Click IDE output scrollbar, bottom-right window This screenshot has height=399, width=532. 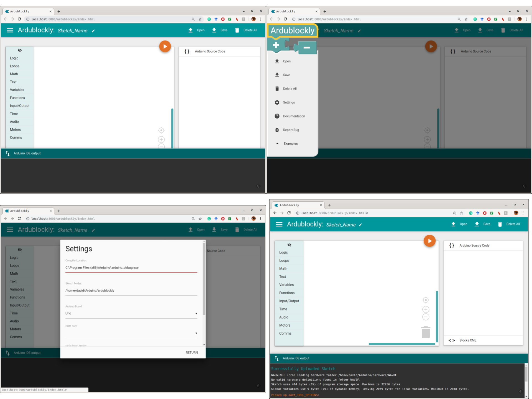click(526, 374)
